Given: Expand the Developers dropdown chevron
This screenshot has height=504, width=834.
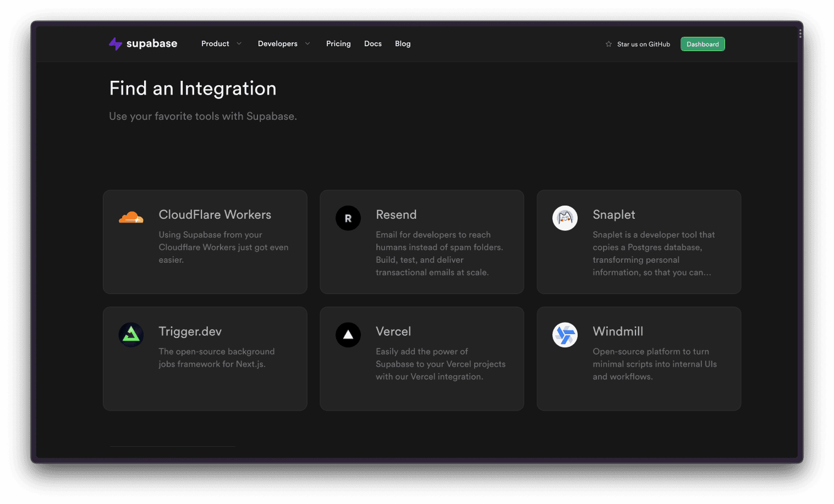Looking at the screenshot, I should (308, 44).
